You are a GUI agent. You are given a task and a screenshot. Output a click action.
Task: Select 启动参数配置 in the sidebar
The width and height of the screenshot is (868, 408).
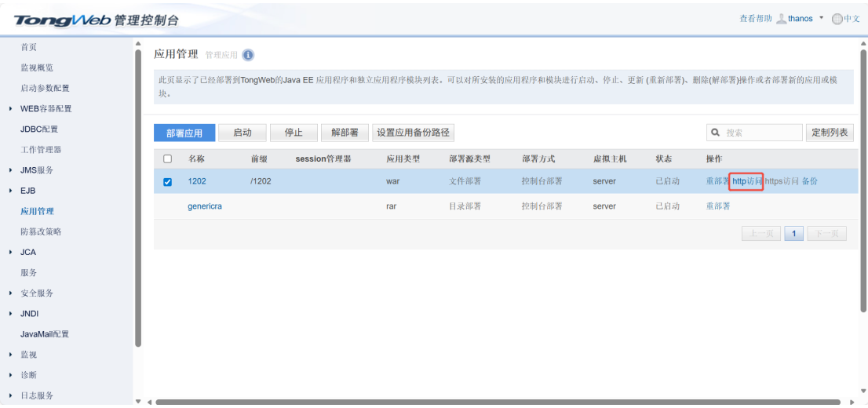point(45,89)
